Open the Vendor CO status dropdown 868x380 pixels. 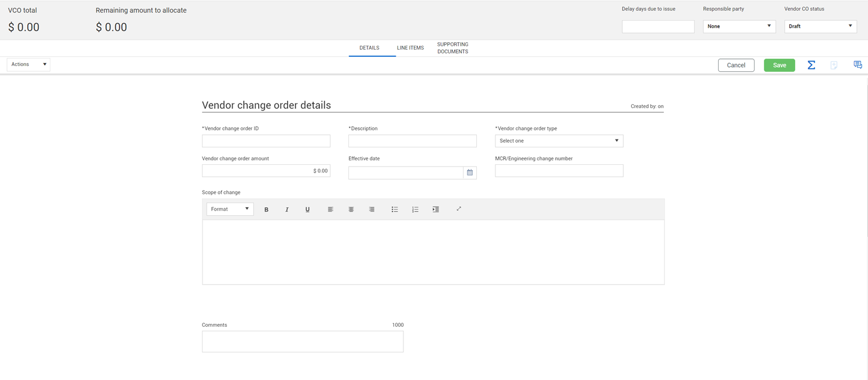(820, 26)
